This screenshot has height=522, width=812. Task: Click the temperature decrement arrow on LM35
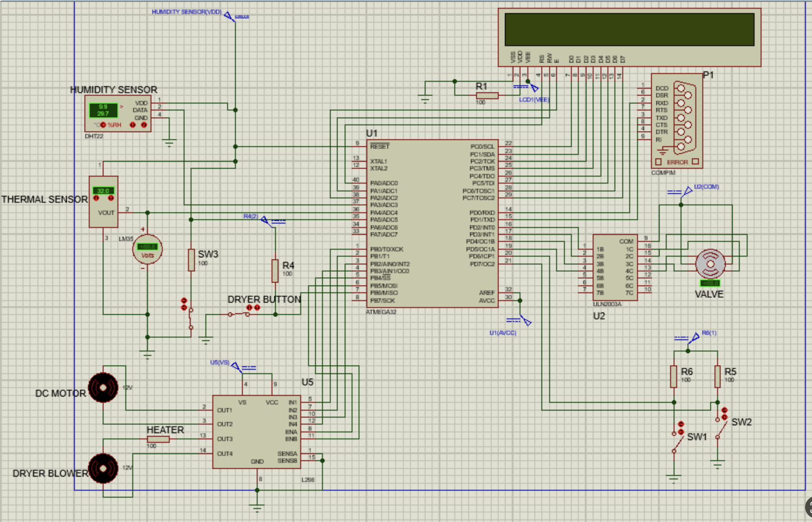(96, 198)
